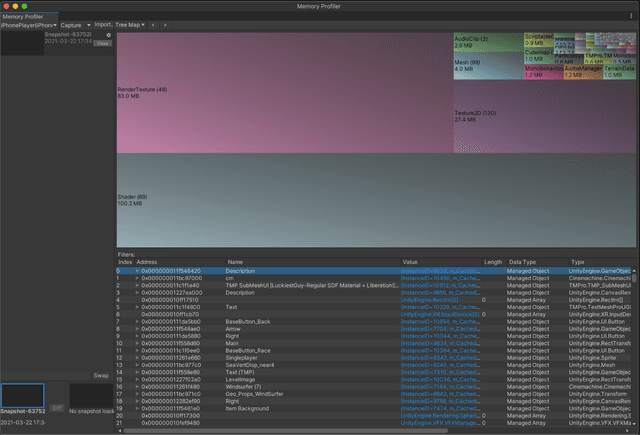Open the Tree Map view dropdown
The width and height of the screenshot is (640, 435).
[130, 25]
